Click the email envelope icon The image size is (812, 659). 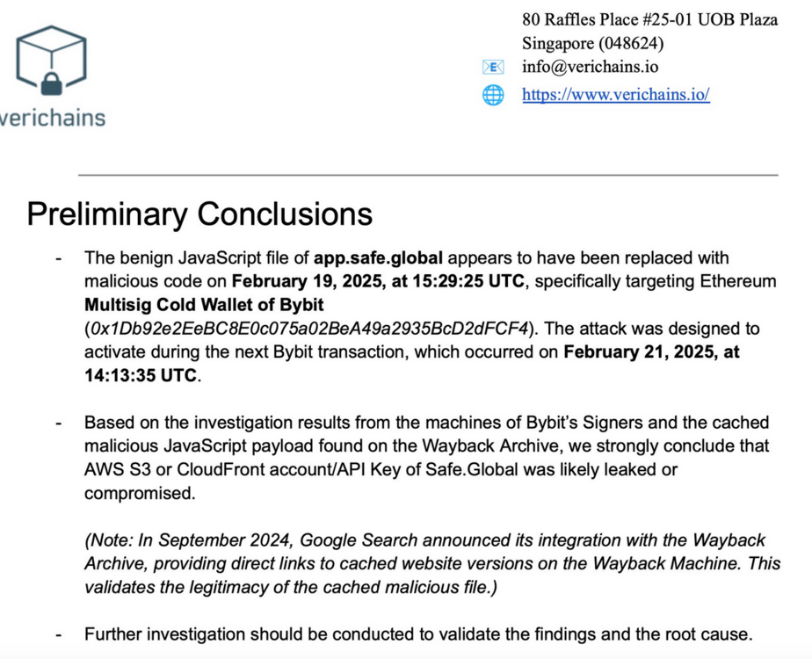[x=493, y=67]
